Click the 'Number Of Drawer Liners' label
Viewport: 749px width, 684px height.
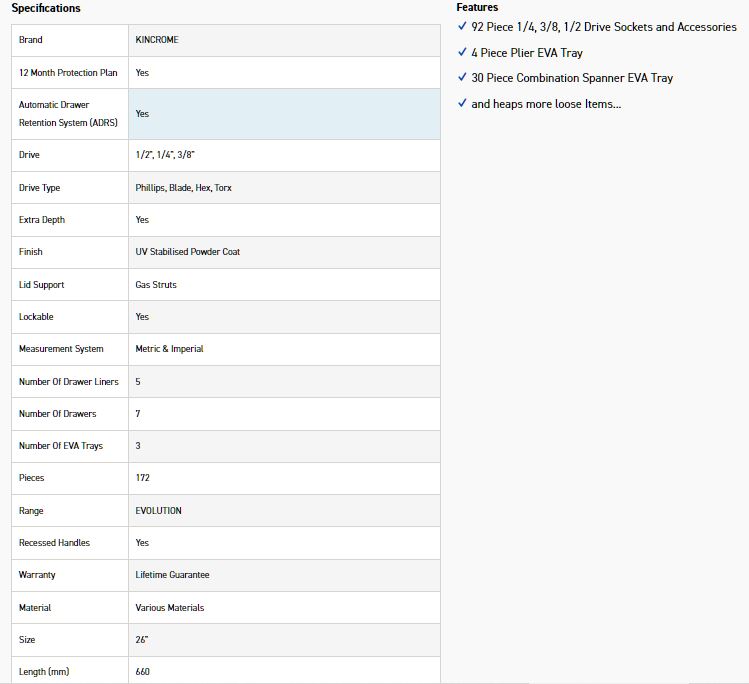tap(68, 382)
